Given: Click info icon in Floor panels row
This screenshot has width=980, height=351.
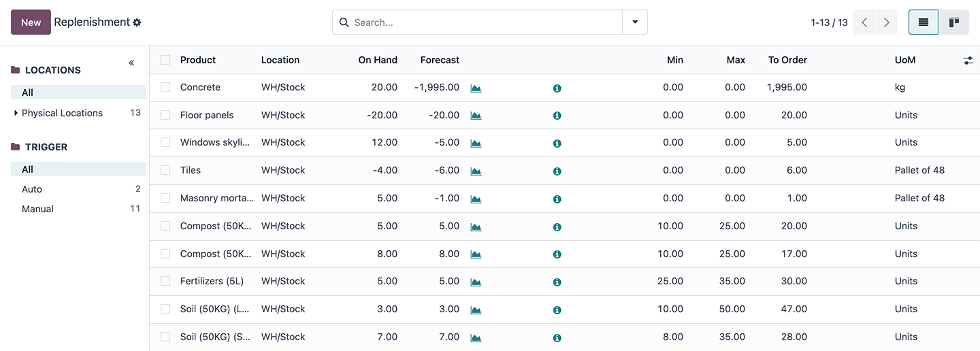Looking at the screenshot, I should (557, 116).
